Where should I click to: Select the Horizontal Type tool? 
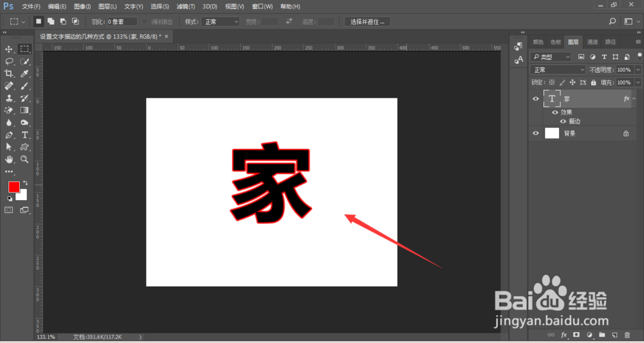coord(24,135)
